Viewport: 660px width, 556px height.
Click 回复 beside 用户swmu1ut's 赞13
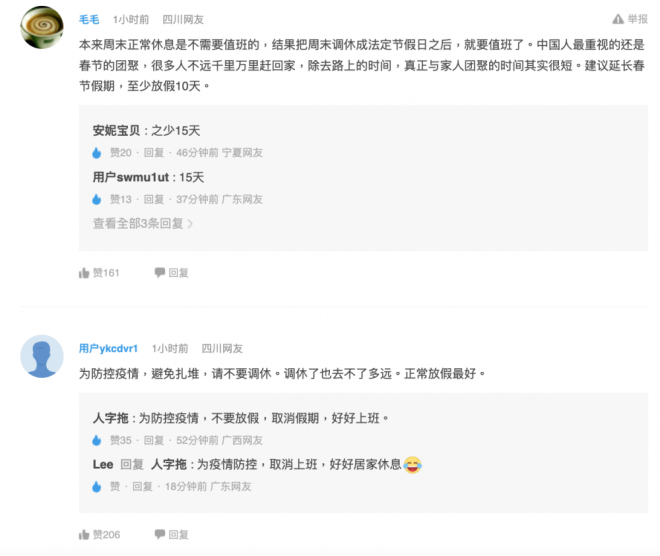click(x=154, y=199)
